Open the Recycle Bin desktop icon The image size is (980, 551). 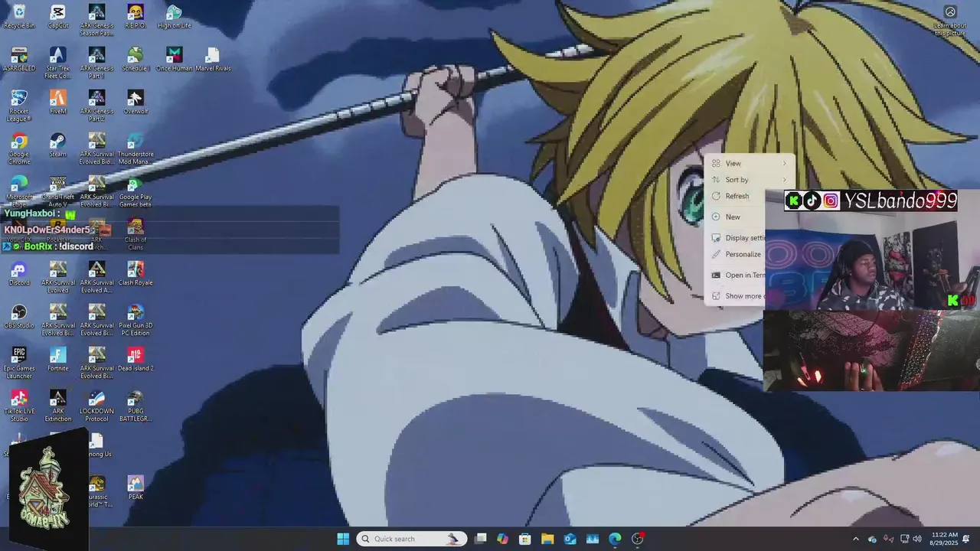click(19, 17)
